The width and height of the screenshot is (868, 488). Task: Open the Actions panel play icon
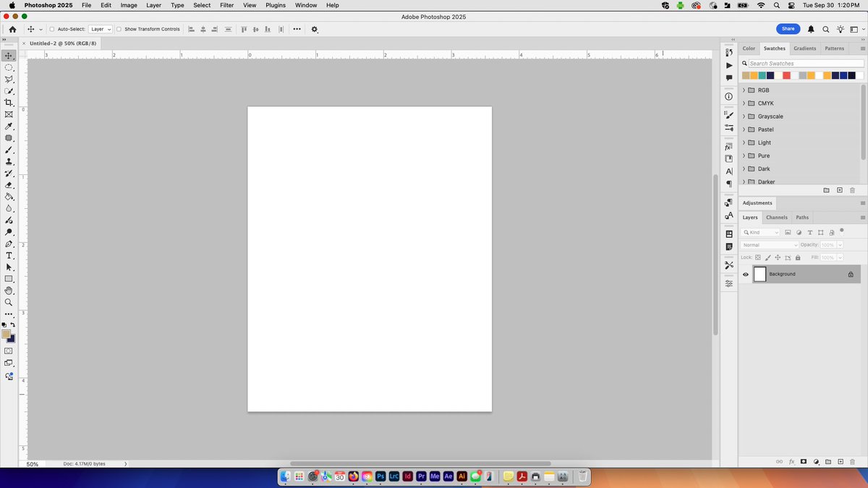729,65
